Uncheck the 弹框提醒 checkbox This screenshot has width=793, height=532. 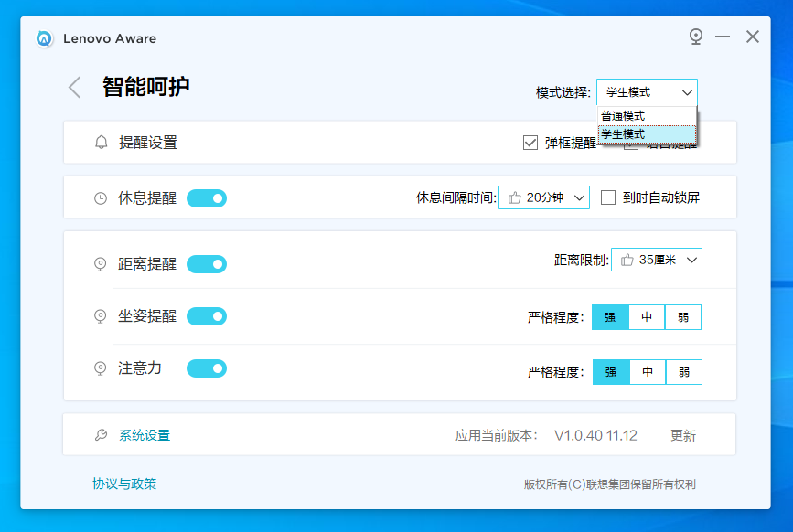pyautogui.click(x=530, y=143)
